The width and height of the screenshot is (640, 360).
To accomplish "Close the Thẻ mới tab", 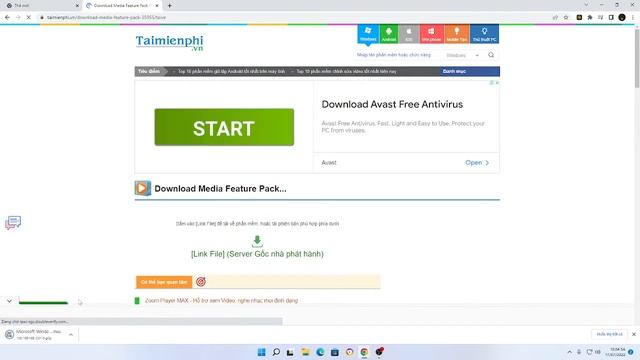I will pos(77,6).
